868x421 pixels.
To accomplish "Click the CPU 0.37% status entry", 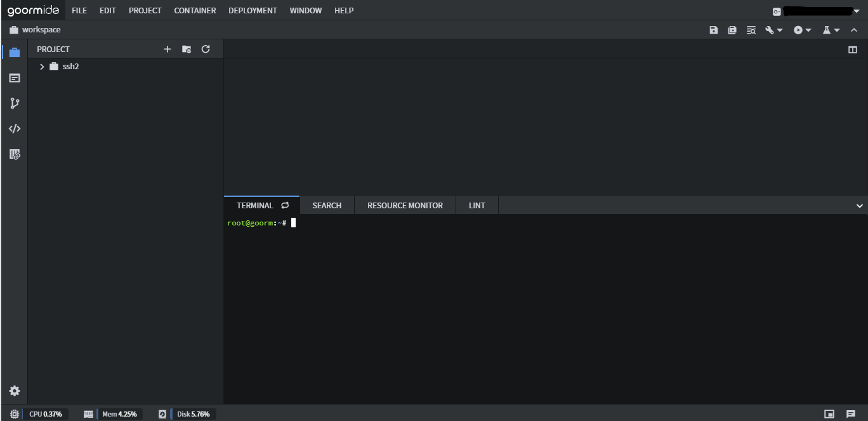I will pyautogui.click(x=46, y=414).
